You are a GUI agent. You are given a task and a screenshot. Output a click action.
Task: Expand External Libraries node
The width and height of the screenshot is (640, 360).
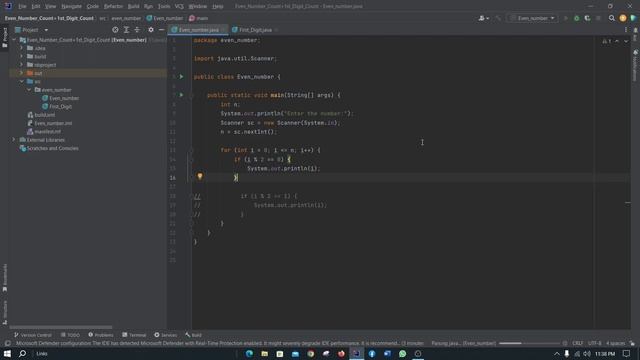(x=14, y=140)
